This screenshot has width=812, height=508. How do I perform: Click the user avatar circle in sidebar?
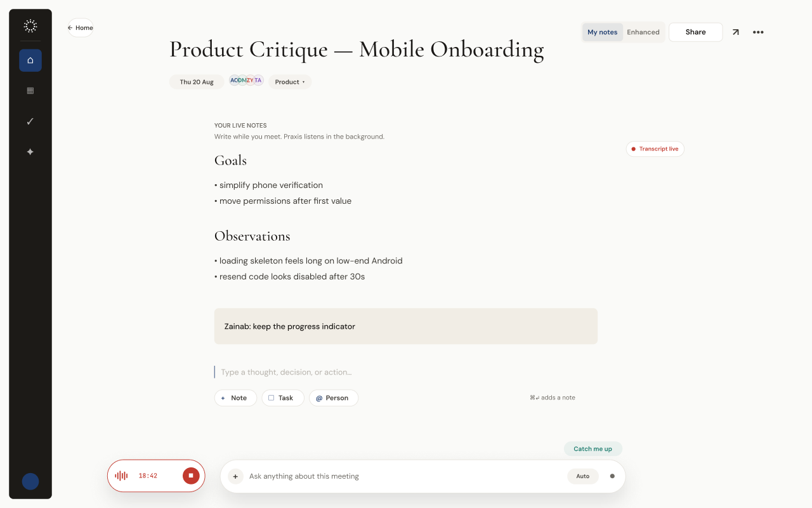click(x=30, y=481)
